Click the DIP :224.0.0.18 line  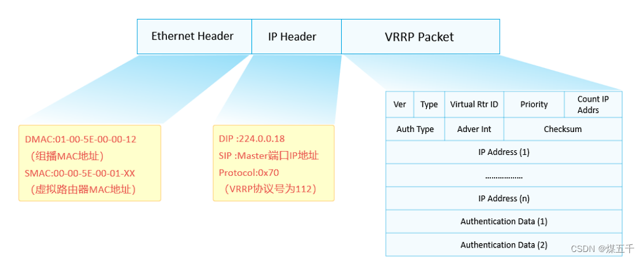point(252,138)
